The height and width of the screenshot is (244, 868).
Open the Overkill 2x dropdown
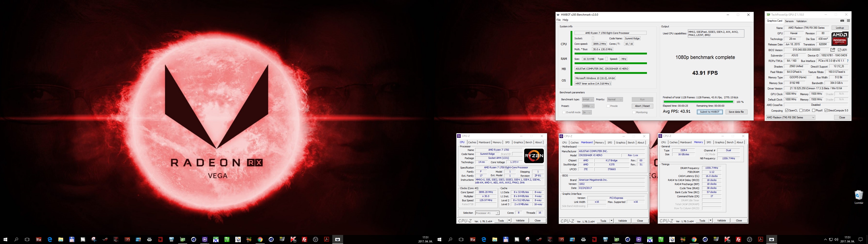pos(587,112)
